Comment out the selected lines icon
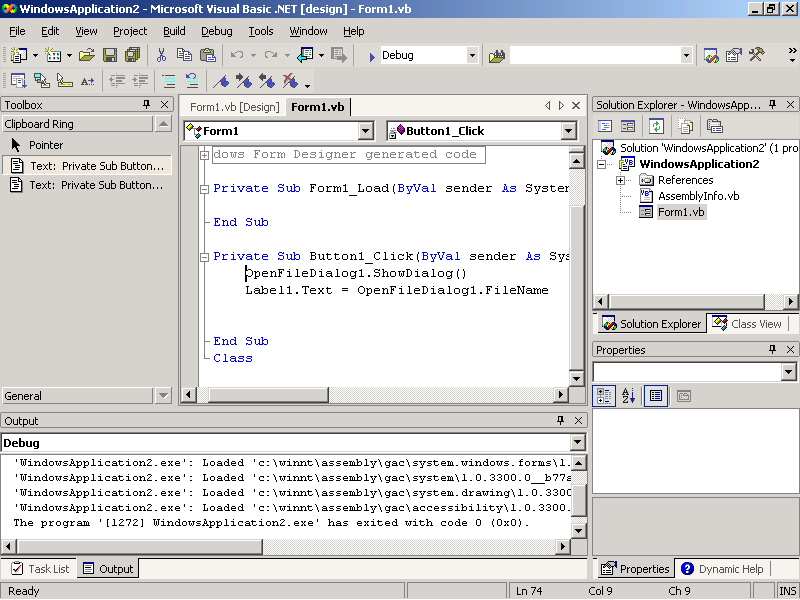The width and height of the screenshot is (800, 600). 168,81
